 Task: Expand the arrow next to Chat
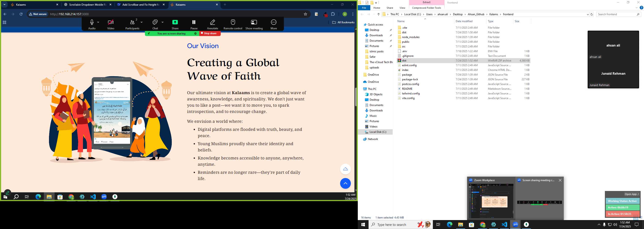tap(163, 22)
